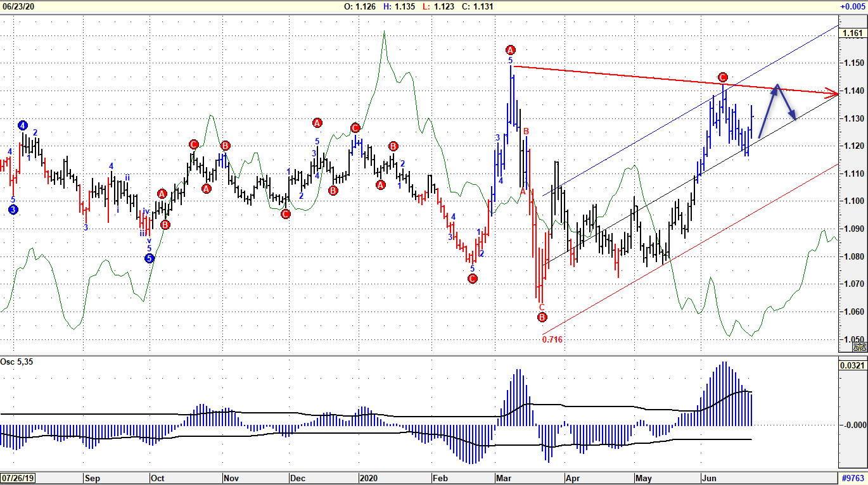This screenshot has width=868, height=485.
Task: Select the red circled C at June high
Action: 722,77
